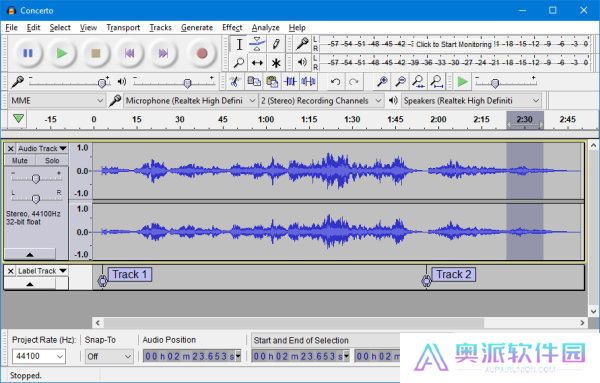Open the Edit menu
This screenshot has height=383, width=600.
pos(33,28)
